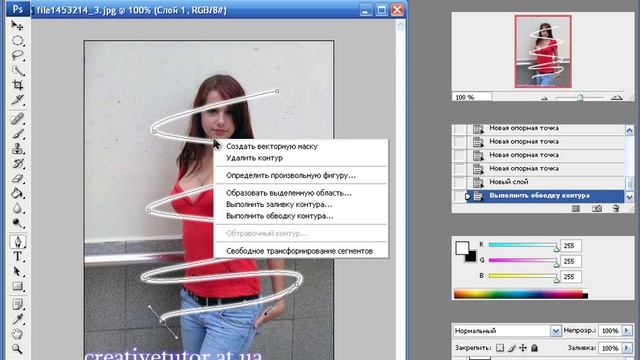Click the R value field
This screenshot has height=360, width=640.
point(571,246)
